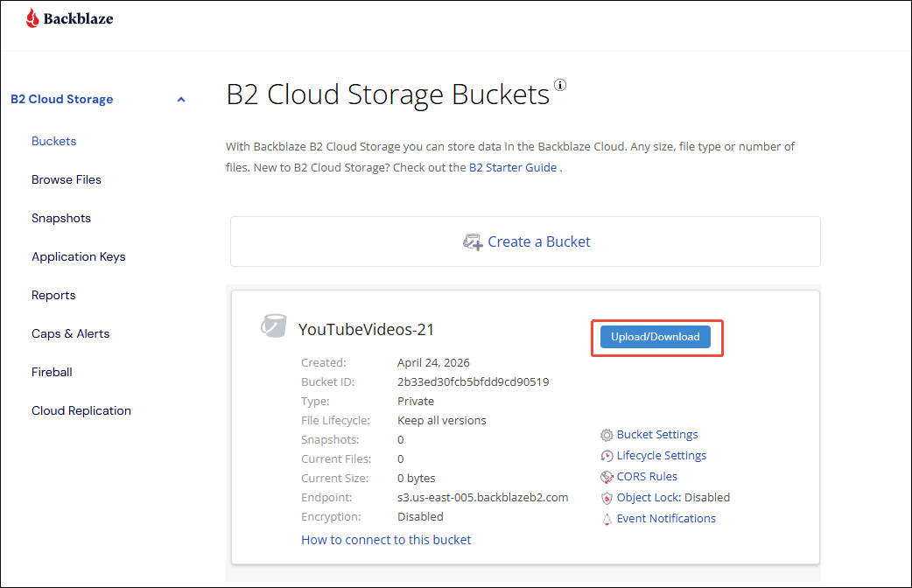Click the Bucket ID label
912x588 pixels.
point(327,382)
